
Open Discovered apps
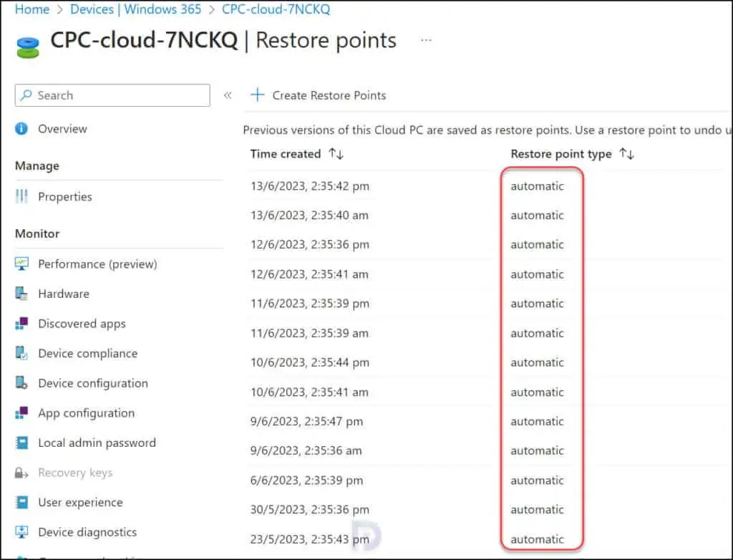82,324
